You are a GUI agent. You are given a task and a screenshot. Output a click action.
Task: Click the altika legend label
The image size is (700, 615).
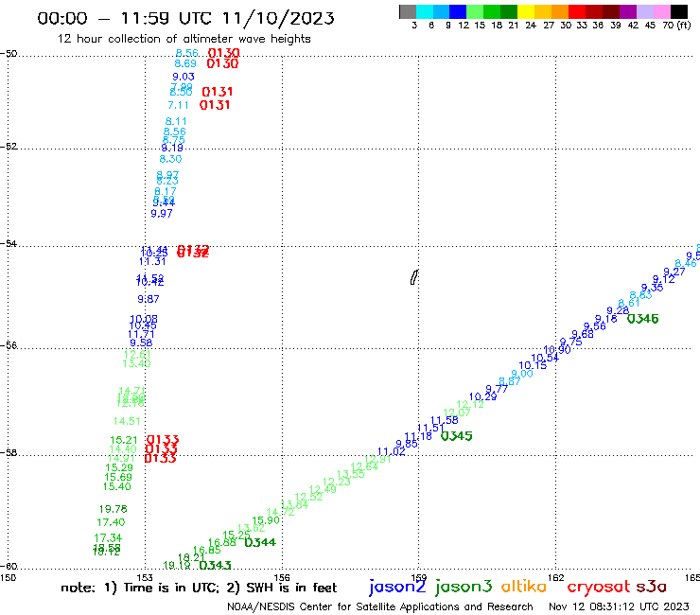(523, 587)
